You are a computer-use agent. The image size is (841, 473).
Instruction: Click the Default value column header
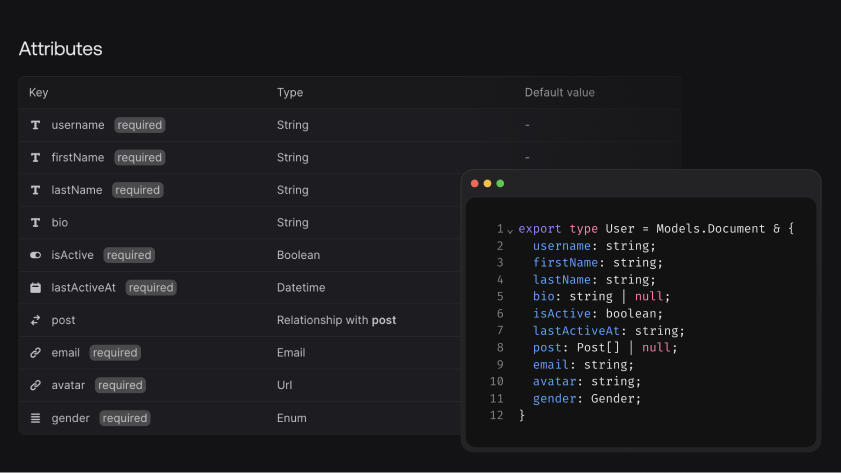tap(559, 92)
